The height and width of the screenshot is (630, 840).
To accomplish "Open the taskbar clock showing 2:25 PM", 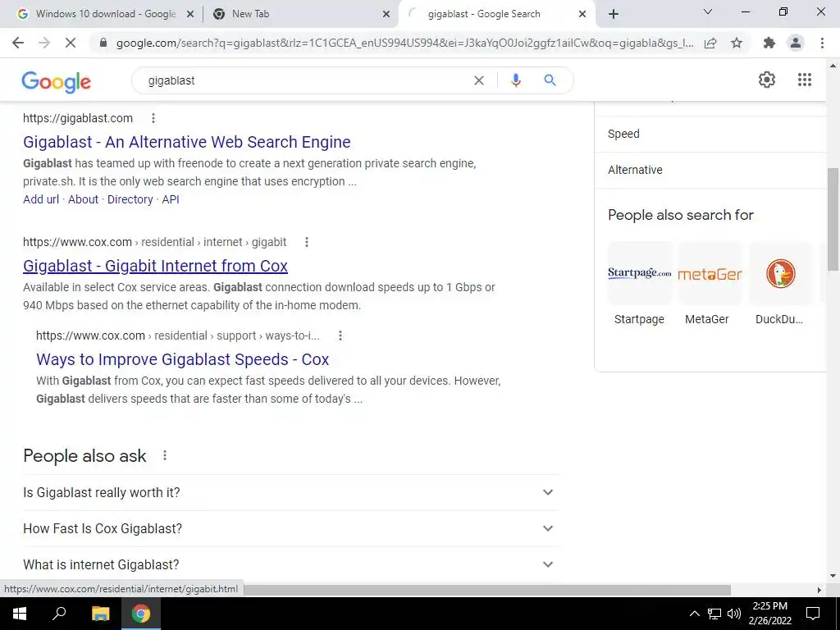I will (x=769, y=614).
